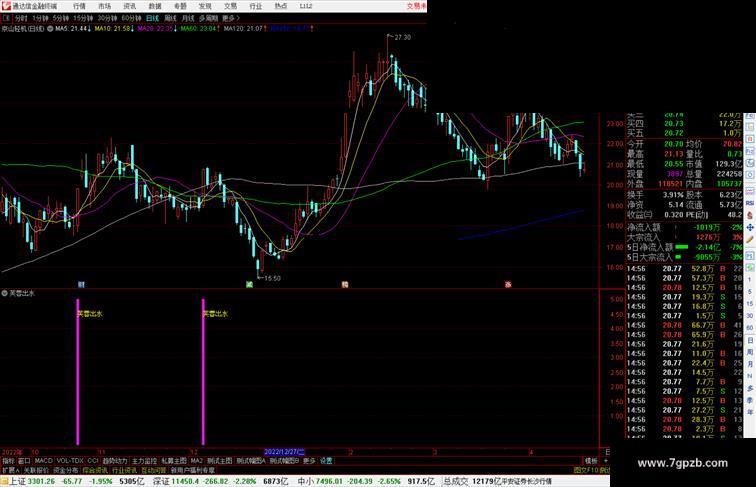
Task: Open the 交易 menu
Action: 230,6
